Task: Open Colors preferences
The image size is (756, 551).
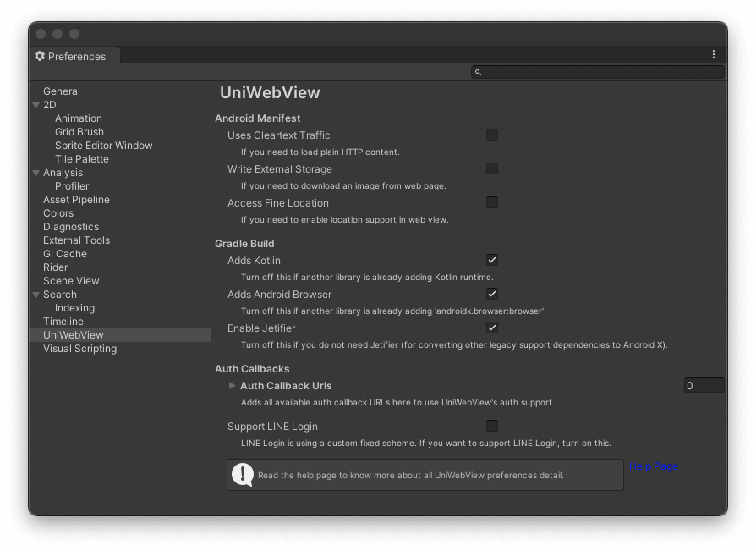Action: [58, 212]
